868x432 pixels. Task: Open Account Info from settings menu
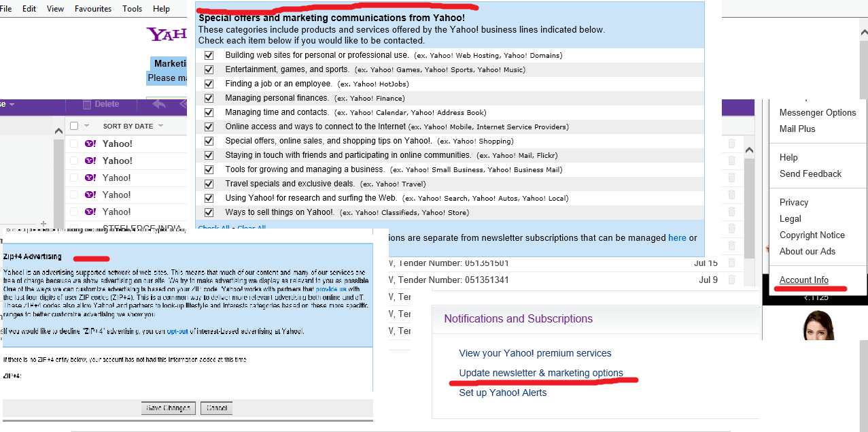804,280
